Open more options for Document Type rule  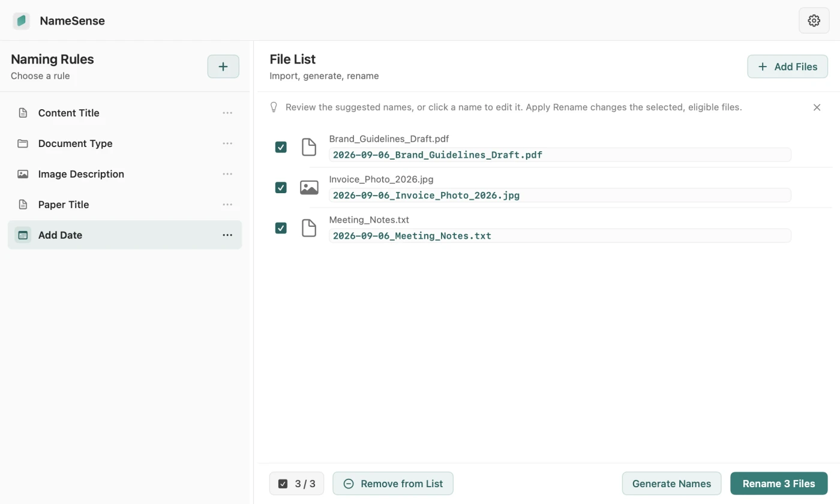(227, 143)
